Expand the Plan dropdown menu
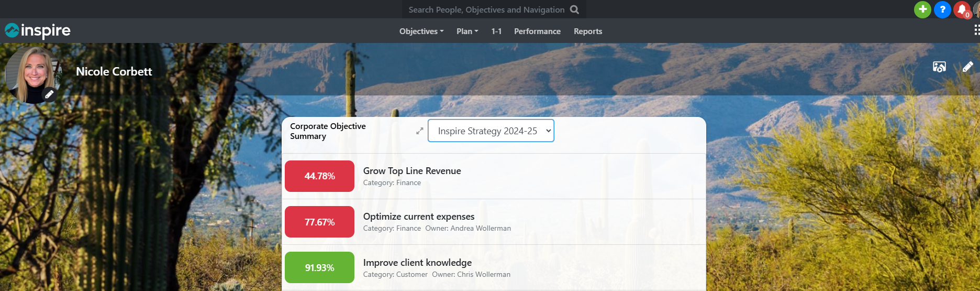Viewport: 980px width, 291px height. click(x=467, y=31)
